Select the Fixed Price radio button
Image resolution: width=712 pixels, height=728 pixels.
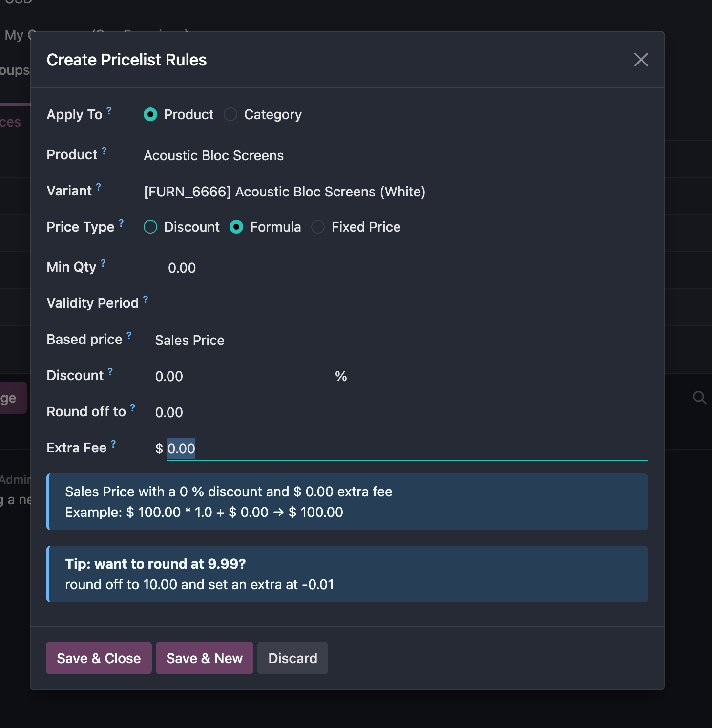point(318,227)
